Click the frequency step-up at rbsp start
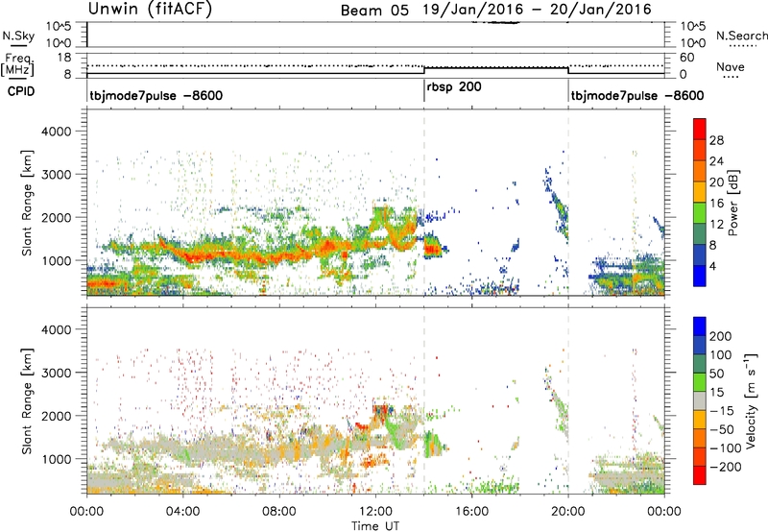The width and height of the screenshot is (768, 532). (424, 70)
